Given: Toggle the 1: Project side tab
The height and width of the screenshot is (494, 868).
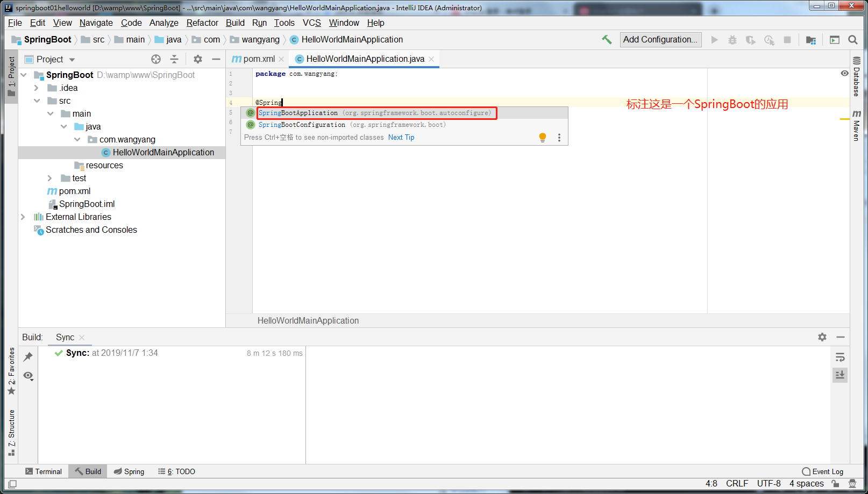Looking at the screenshot, I should click(11, 76).
